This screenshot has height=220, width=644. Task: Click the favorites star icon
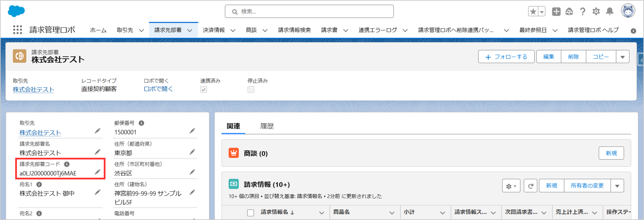pos(533,11)
